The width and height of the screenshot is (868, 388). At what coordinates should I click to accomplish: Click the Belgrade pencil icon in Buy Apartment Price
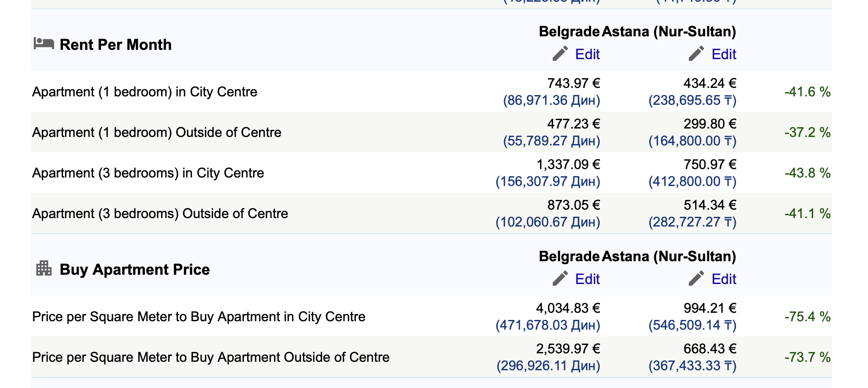(x=560, y=279)
